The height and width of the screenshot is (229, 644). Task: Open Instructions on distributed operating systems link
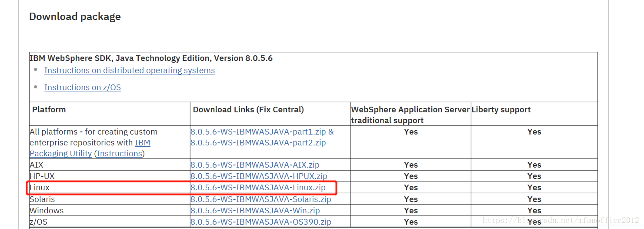click(x=130, y=71)
